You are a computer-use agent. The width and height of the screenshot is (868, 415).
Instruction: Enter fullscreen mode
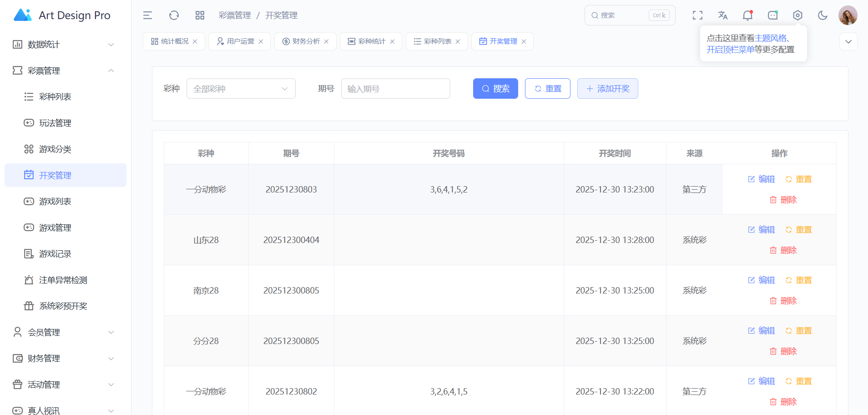click(x=697, y=15)
